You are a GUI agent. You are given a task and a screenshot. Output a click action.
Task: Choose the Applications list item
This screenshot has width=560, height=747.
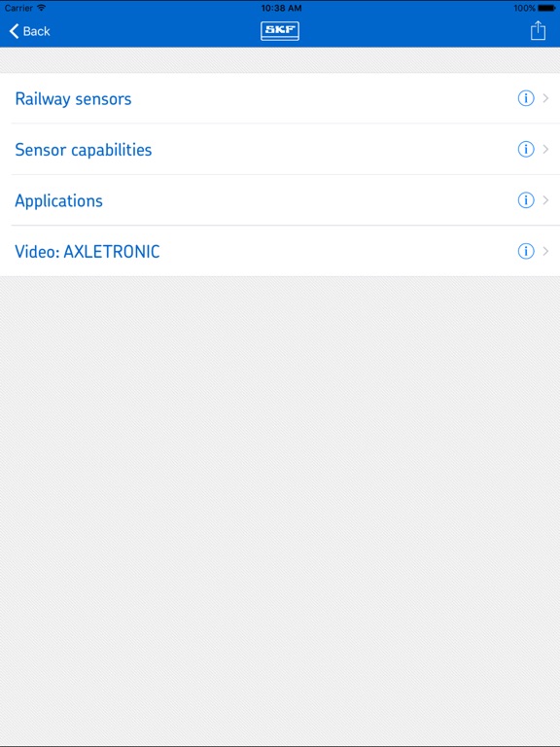280,200
